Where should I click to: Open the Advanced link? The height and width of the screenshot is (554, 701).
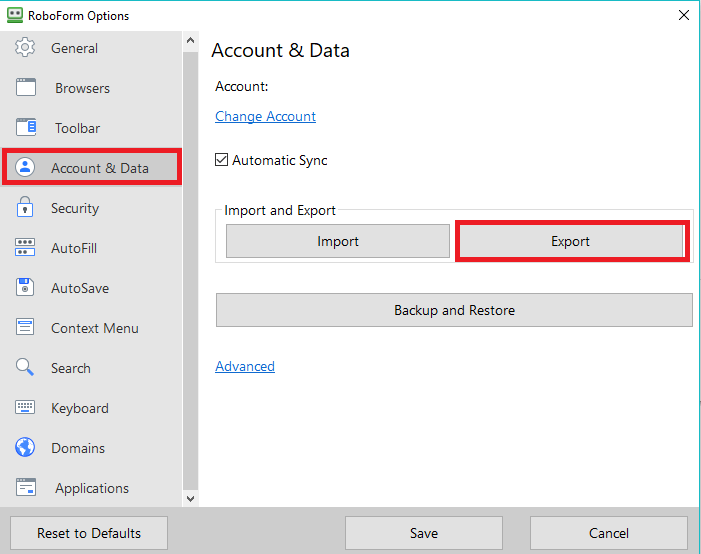pyautogui.click(x=245, y=366)
